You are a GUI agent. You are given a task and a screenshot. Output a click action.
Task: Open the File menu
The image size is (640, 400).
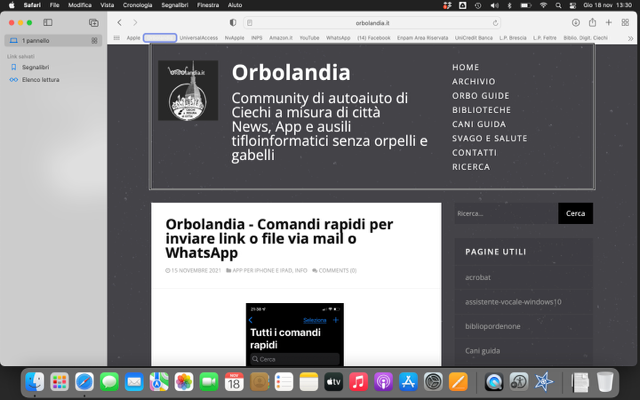click(x=54, y=5)
